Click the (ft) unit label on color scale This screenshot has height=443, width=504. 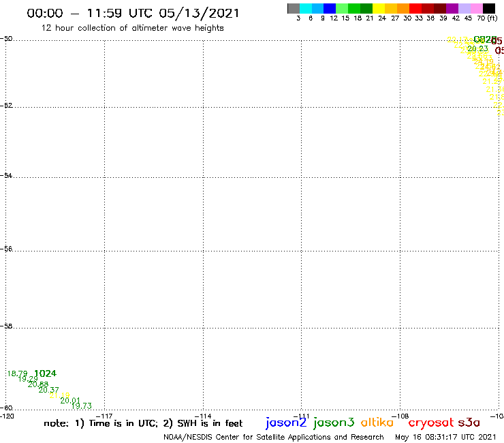click(x=492, y=18)
